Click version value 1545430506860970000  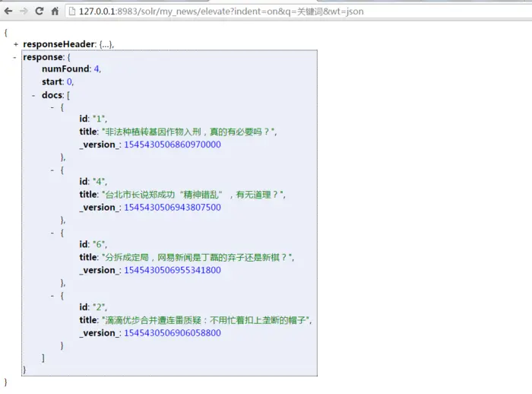(x=173, y=145)
